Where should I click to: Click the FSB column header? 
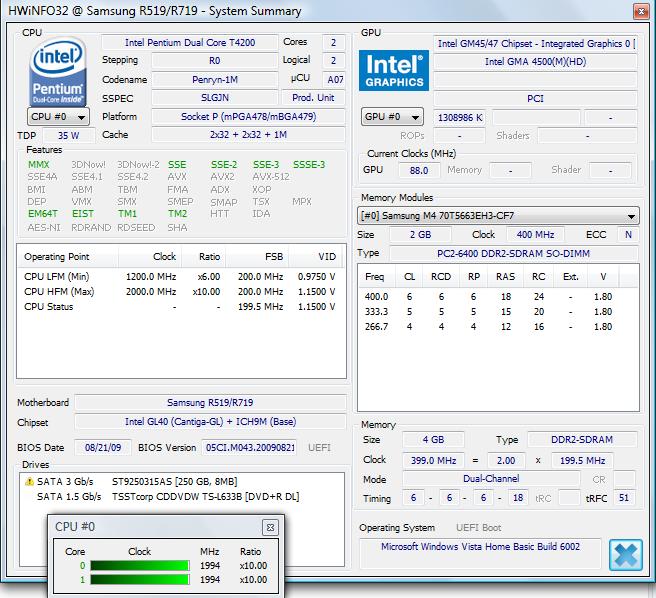click(x=257, y=257)
